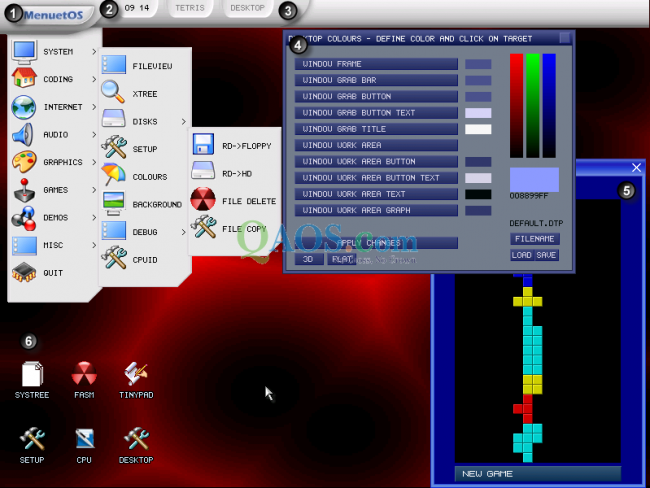Open the FASM desktop icon

click(x=84, y=375)
